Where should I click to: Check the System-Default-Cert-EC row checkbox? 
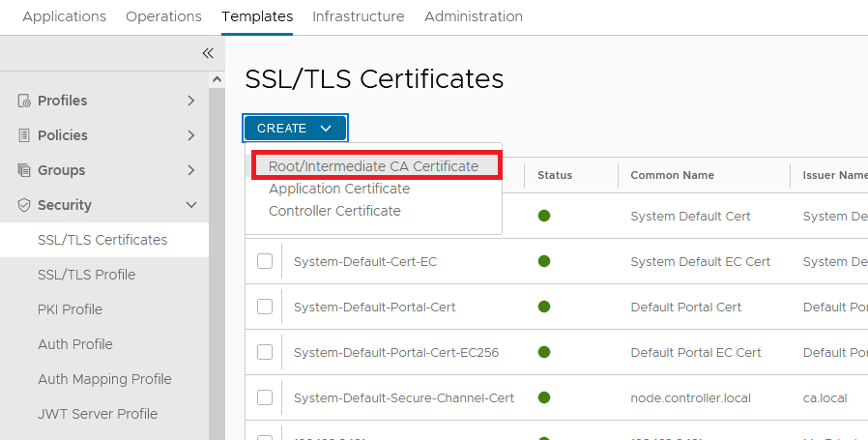(x=265, y=261)
